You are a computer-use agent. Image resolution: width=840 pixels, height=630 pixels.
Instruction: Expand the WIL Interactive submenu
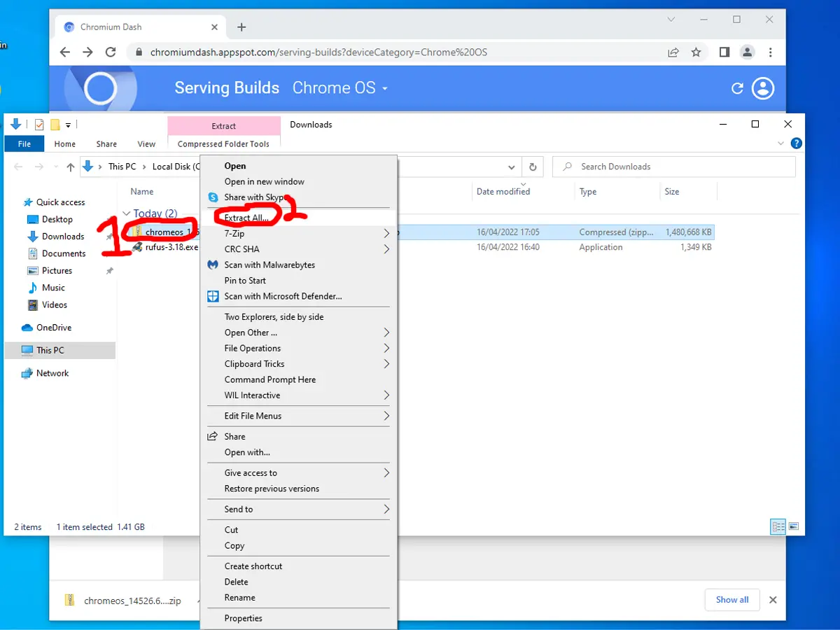(x=298, y=395)
